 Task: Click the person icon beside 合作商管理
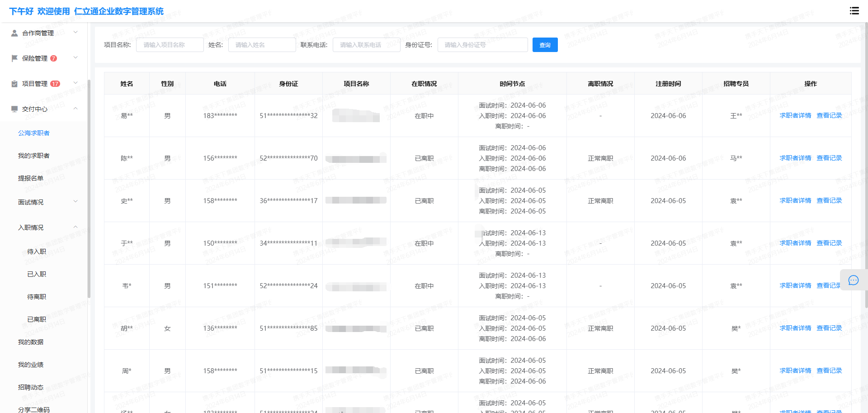coord(14,33)
